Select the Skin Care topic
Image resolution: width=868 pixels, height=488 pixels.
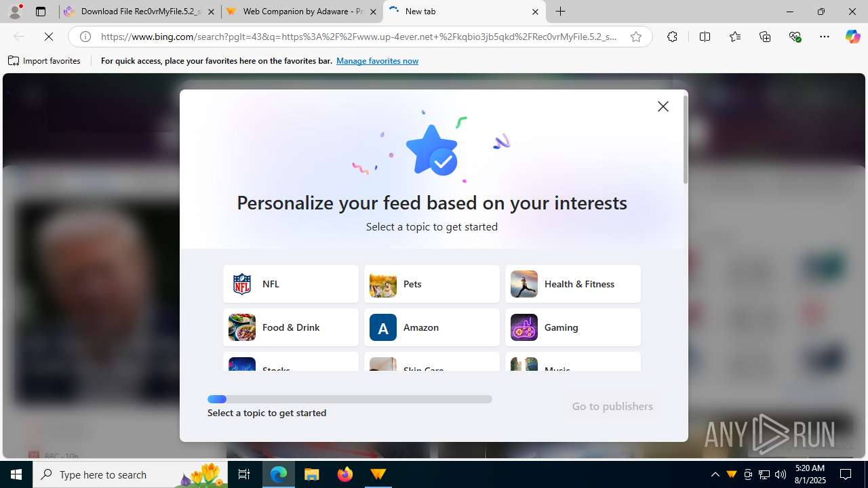point(432,362)
